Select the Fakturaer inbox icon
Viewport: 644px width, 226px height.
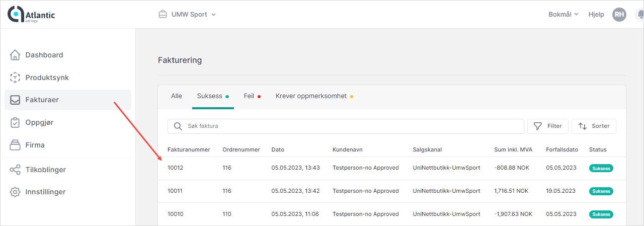pyautogui.click(x=15, y=100)
